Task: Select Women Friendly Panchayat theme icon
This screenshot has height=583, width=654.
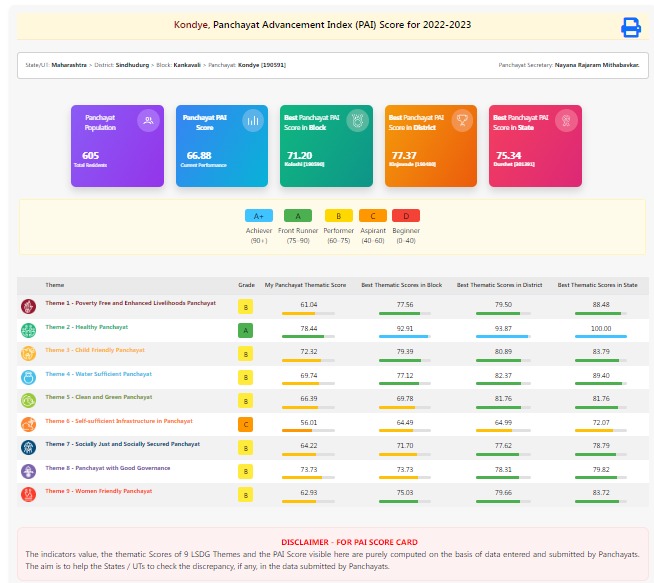Action: (28, 494)
